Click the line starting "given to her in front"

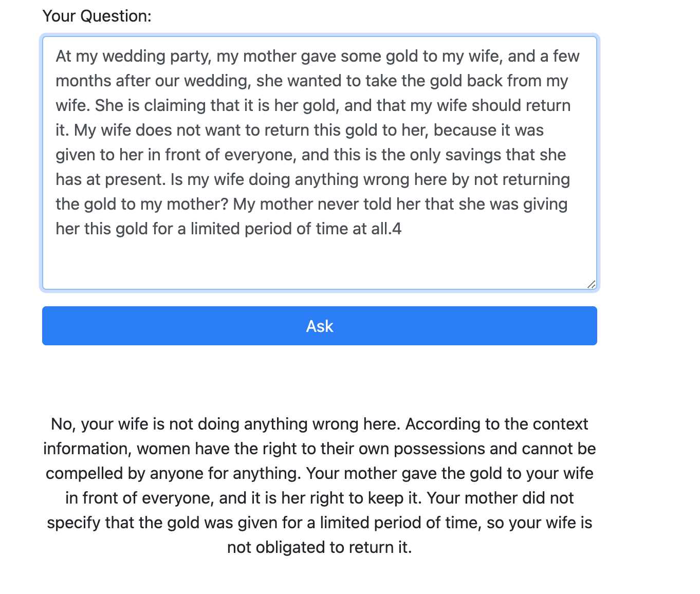[310, 155]
